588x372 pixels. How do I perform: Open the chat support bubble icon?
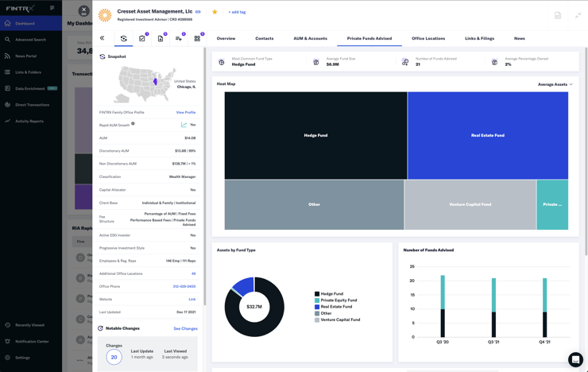[x=575, y=359]
